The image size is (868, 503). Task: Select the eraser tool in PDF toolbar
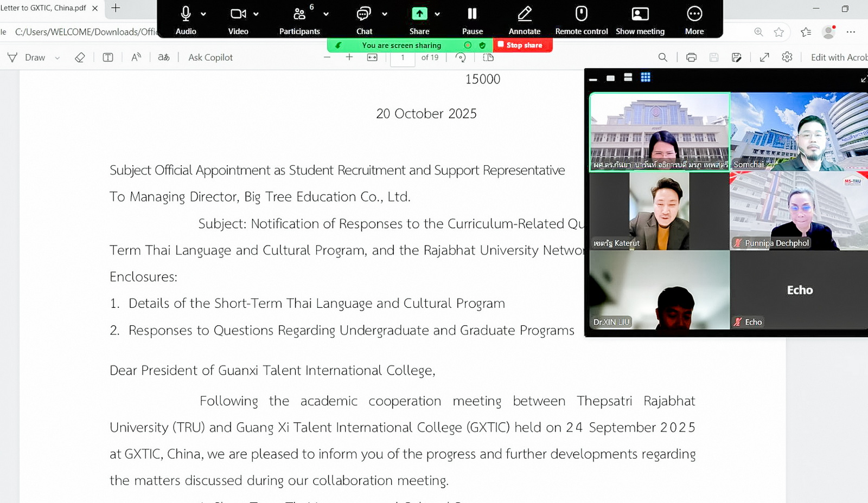[x=80, y=57]
